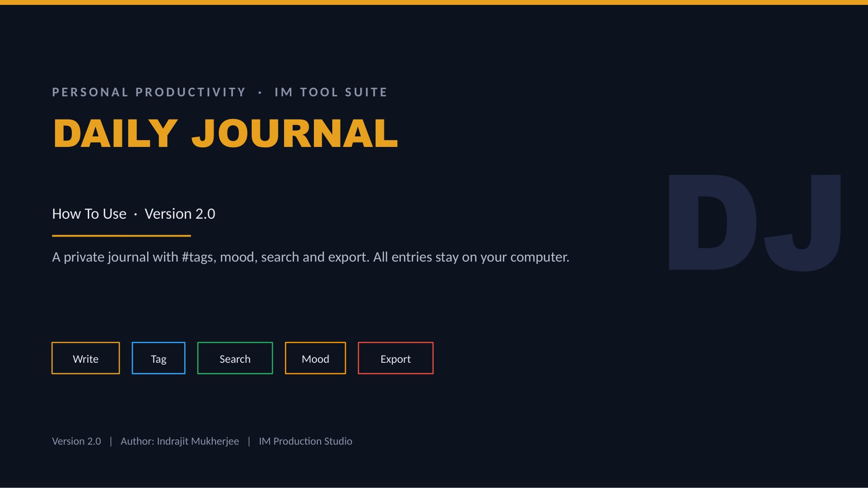Click footer "Version 2.0" text
The width and height of the screenshot is (868, 488).
[77, 441]
